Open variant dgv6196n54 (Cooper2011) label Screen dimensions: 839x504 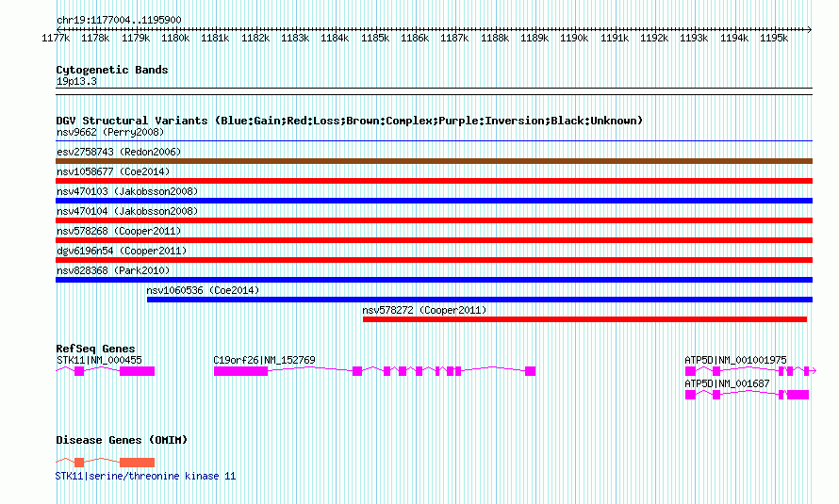pos(122,251)
